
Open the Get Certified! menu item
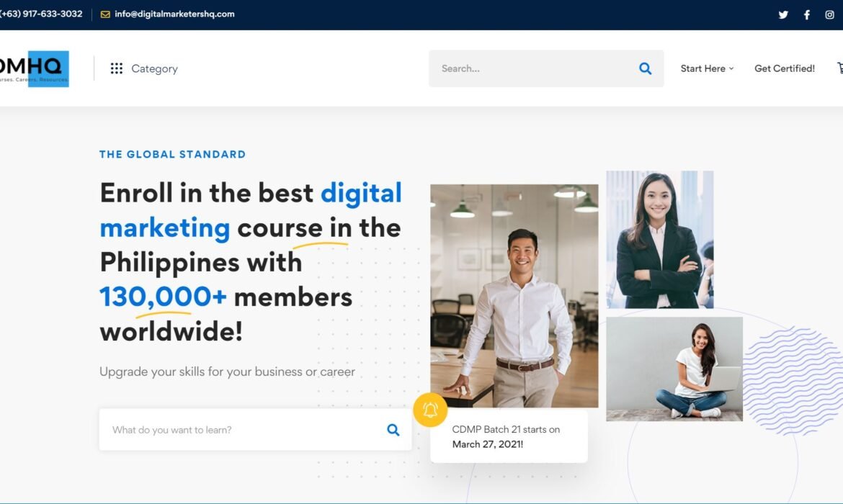point(784,68)
